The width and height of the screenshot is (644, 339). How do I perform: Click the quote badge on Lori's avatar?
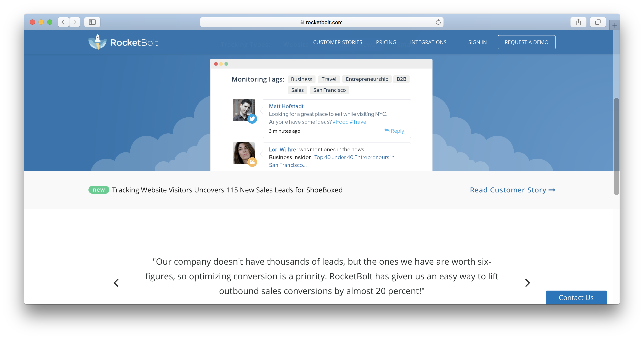click(x=252, y=162)
